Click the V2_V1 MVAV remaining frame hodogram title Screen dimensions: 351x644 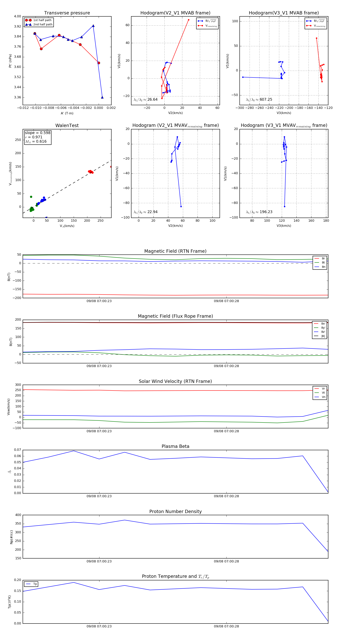click(x=175, y=125)
